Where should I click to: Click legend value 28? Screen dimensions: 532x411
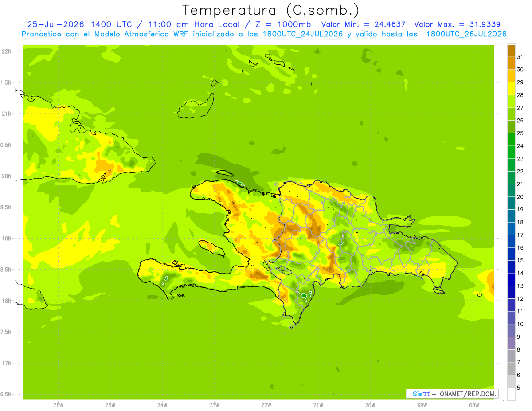520,95
